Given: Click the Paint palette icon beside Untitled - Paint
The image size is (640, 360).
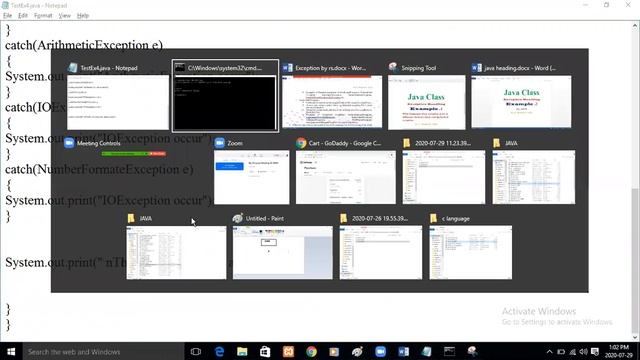Looking at the screenshot, I should click(238, 218).
